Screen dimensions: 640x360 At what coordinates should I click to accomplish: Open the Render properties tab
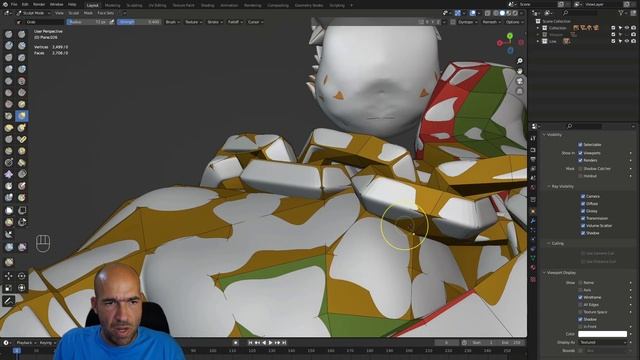tap(533, 150)
